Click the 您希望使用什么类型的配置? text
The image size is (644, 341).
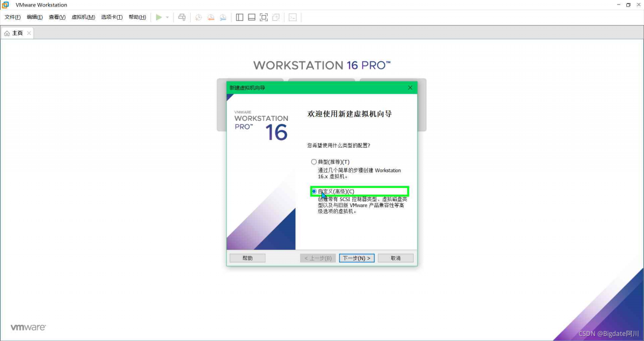339,146
